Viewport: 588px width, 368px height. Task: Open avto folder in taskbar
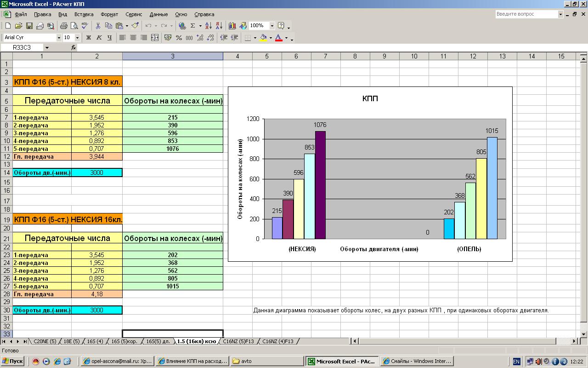click(267, 361)
